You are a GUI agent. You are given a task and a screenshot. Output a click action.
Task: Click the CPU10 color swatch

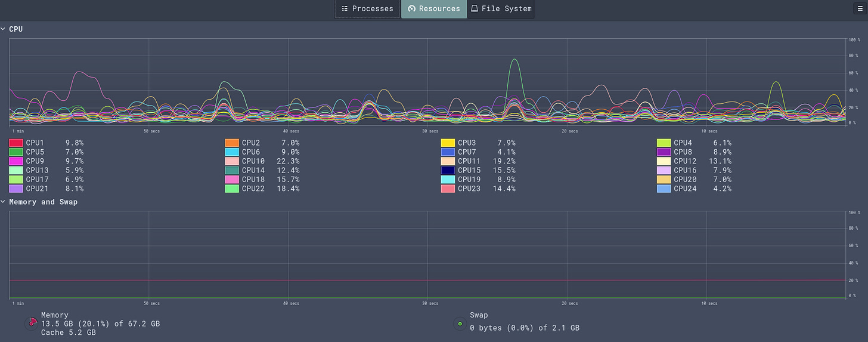point(232,161)
